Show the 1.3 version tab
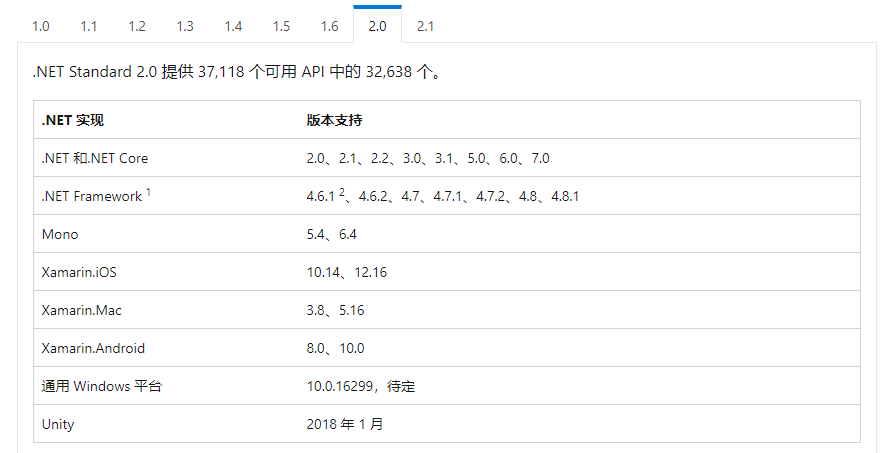 (185, 26)
